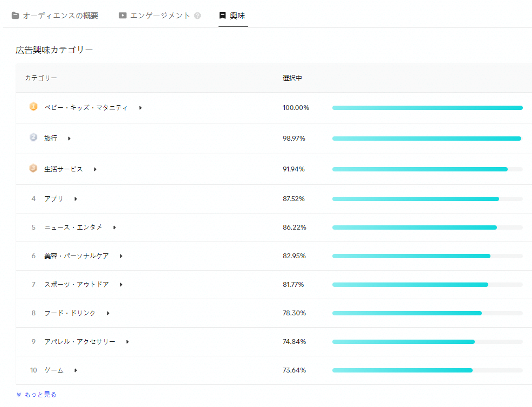The width and height of the screenshot is (532, 407).
Task: Click the bookmark icon of 興味 tab
Action: [222, 16]
